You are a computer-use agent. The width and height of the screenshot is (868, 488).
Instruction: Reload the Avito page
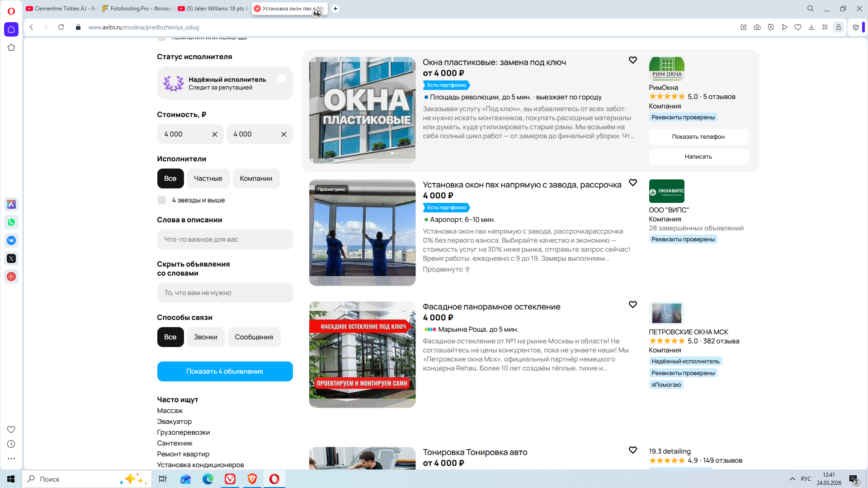click(x=61, y=27)
